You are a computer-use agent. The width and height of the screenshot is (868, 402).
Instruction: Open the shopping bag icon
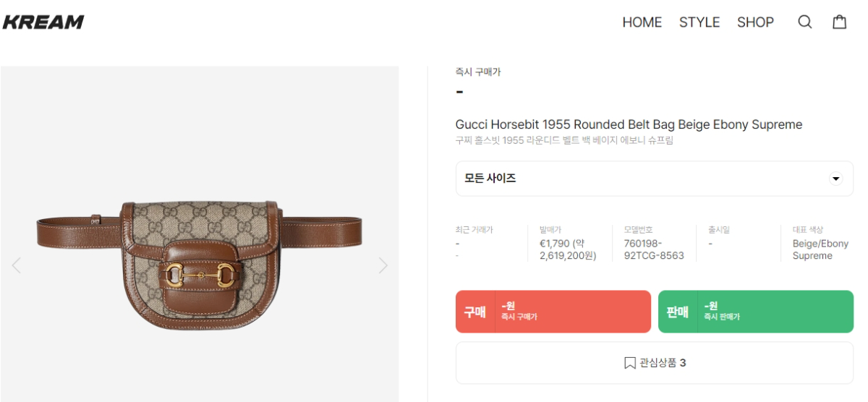pos(840,22)
